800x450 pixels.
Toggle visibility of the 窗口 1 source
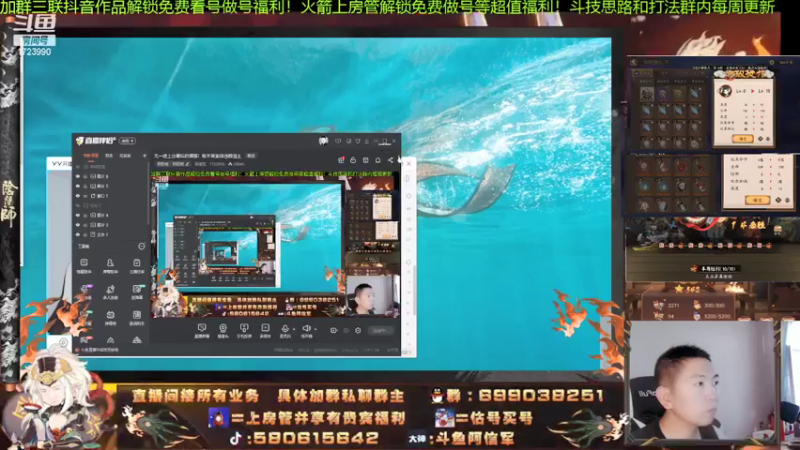coord(78,196)
